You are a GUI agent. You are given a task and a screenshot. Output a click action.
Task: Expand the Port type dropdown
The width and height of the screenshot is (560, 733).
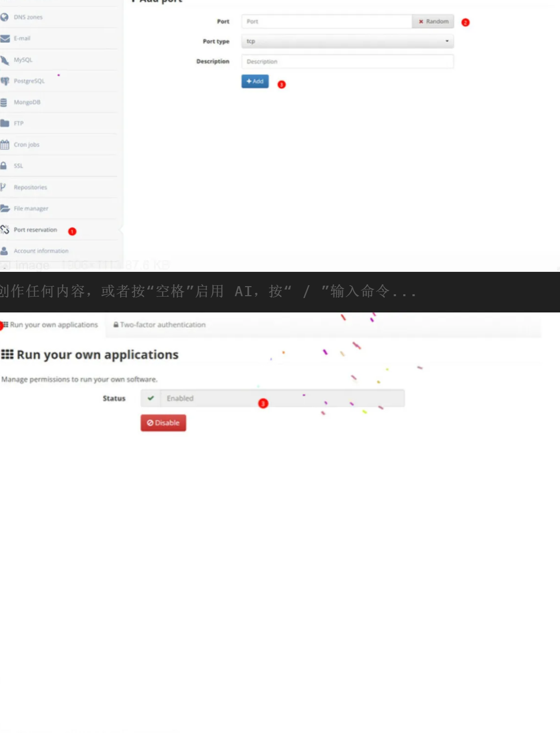coord(347,41)
